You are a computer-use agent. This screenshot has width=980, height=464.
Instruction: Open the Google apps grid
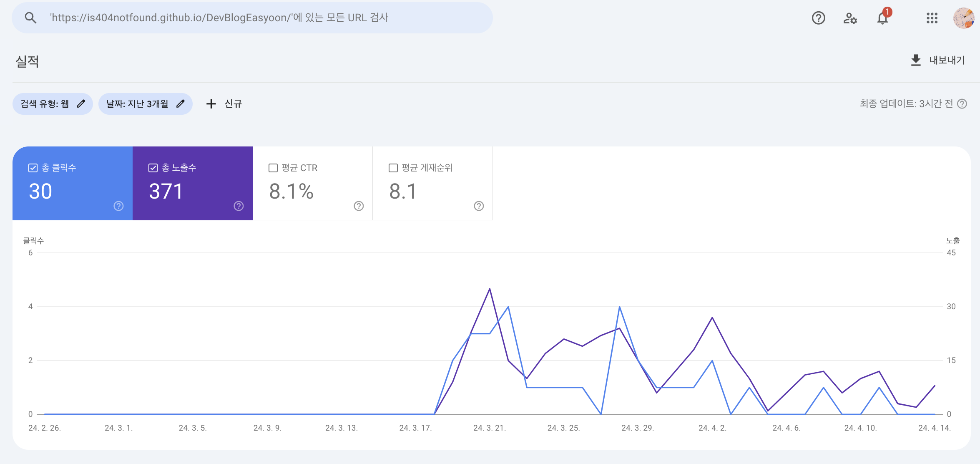tap(932, 18)
